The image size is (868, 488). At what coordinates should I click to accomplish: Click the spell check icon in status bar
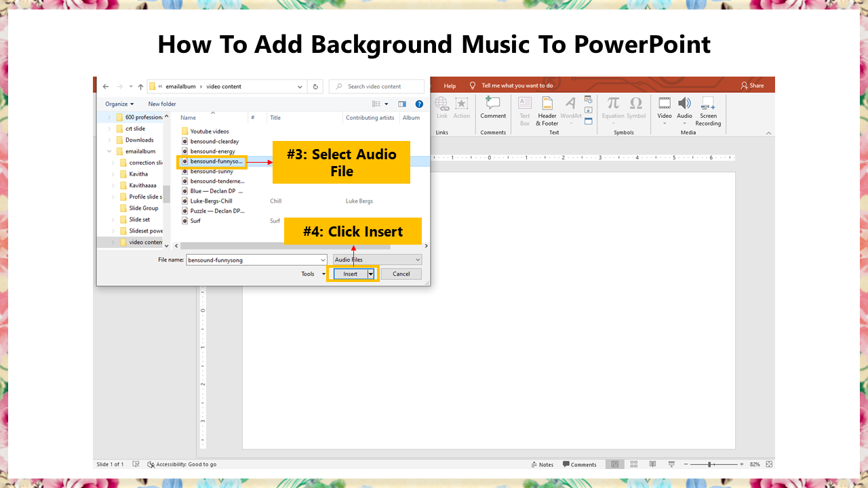point(136,464)
